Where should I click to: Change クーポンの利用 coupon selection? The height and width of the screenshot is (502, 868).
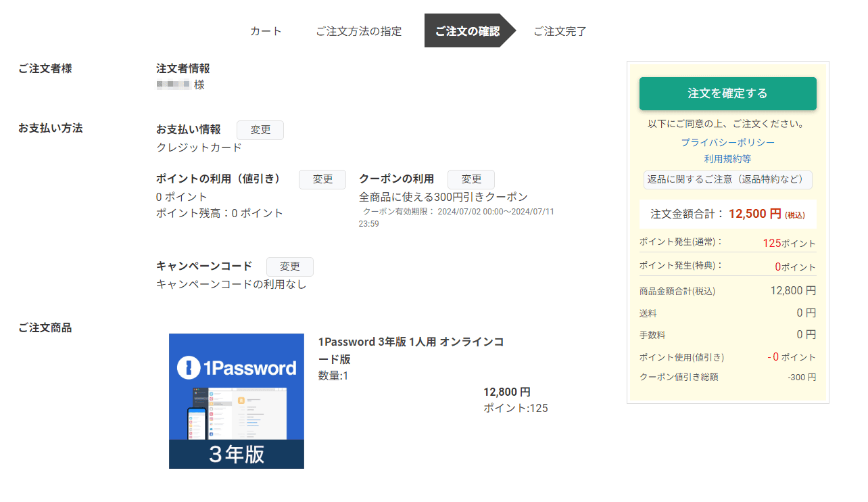click(471, 179)
